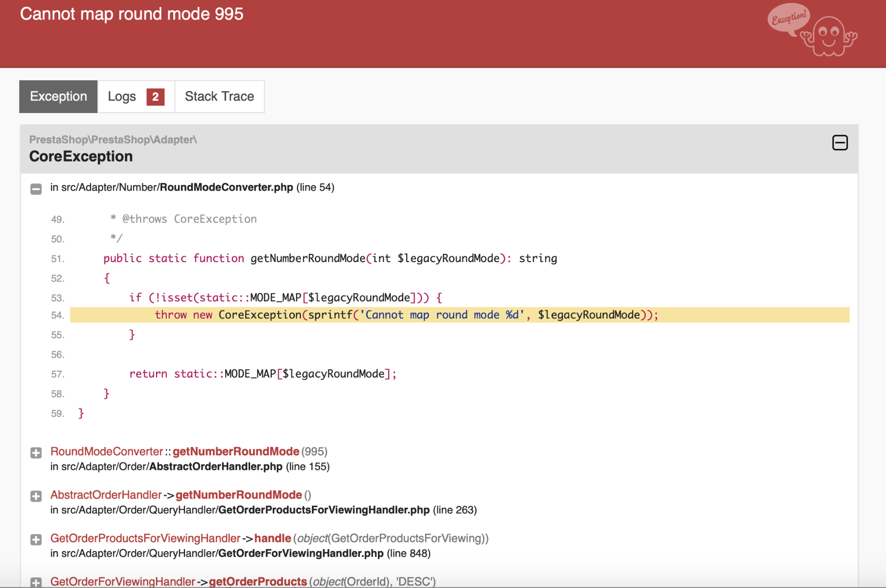Click the Exception! speech bubble
This screenshot has width=886, height=588.
pyautogui.click(x=789, y=18)
